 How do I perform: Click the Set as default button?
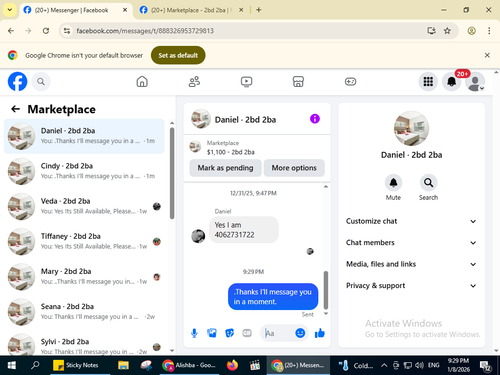[x=178, y=55]
